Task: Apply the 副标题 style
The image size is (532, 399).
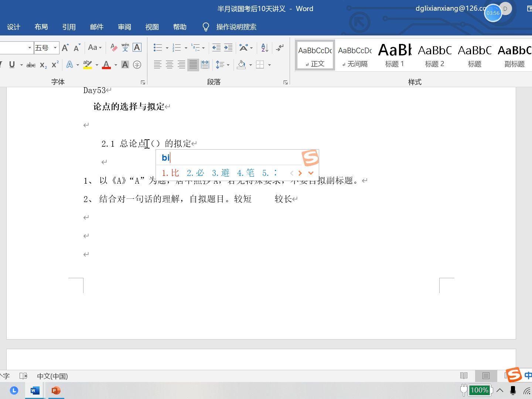Action: [x=515, y=55]
